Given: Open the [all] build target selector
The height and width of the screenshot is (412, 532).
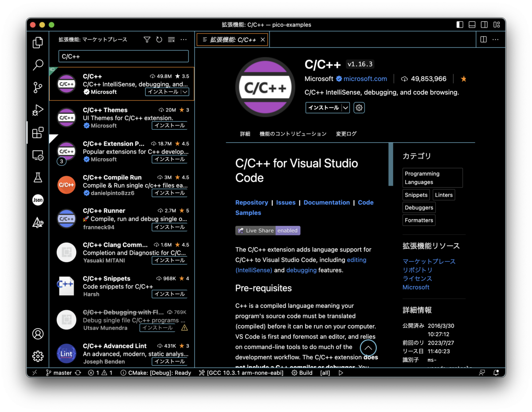Looking at the screenshot, I should tap(325, 373).
